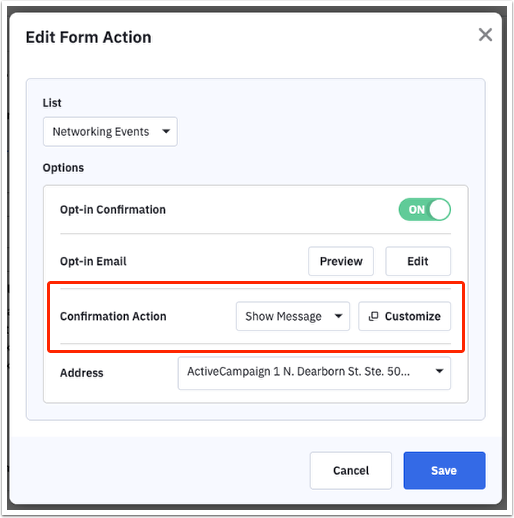Click the Options section heading
Image resolution: width=514 pixels, height=518 pixels.
click(x=63, y=168)
